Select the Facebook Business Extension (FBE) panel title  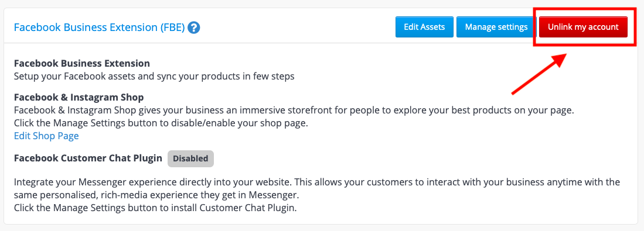99,28
